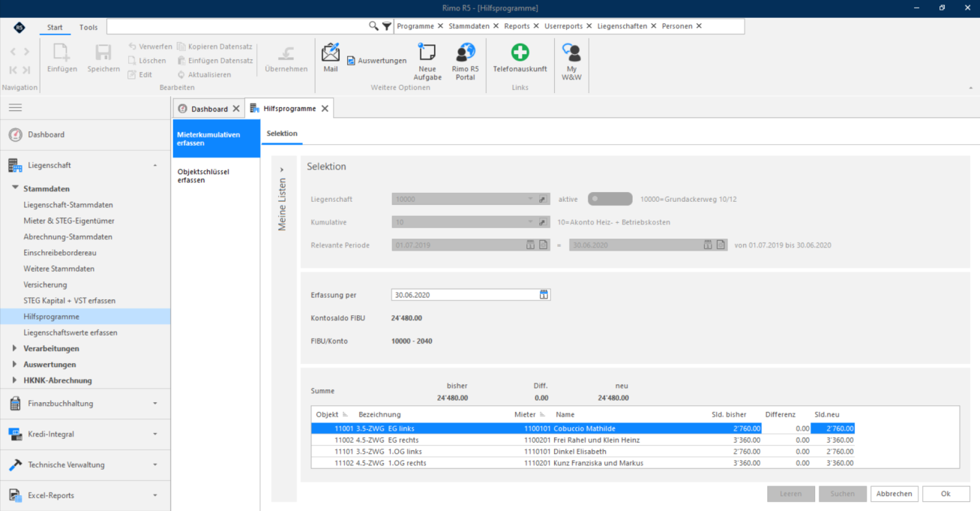Click Löschen in the Bearbeiten group
This screenshot has height=511, width=980.
pos(146,61)
